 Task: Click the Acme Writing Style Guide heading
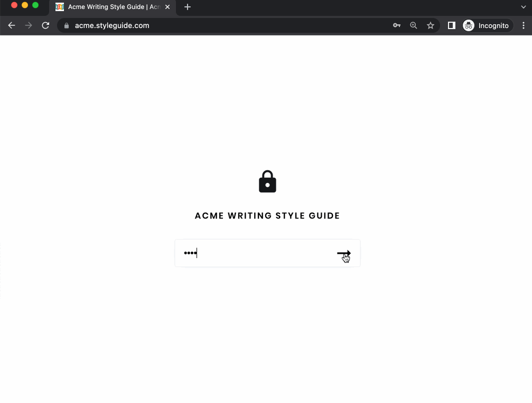click(267, 216)
